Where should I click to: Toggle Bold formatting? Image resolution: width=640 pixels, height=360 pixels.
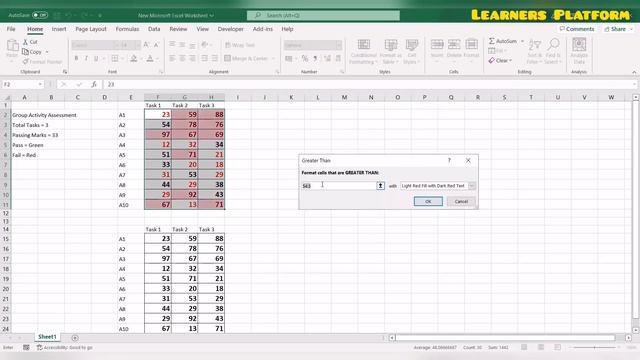[76, 58]
